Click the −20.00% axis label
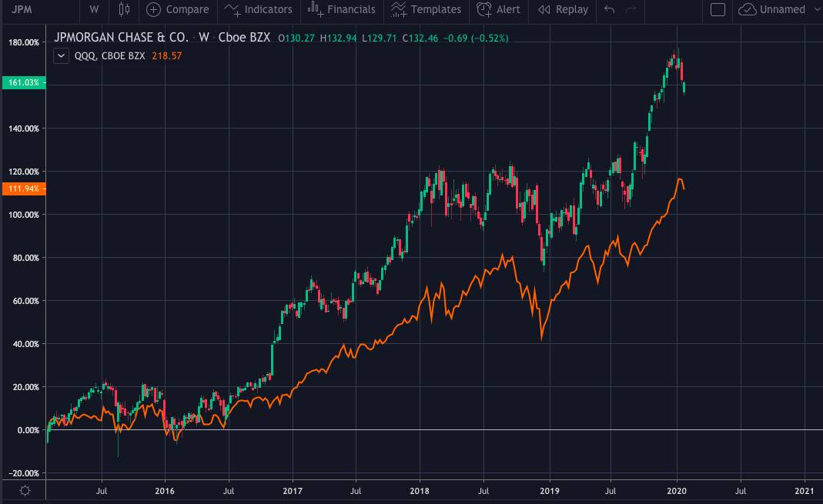The height and width of the screenshot is (504, 823). (24, 473)
